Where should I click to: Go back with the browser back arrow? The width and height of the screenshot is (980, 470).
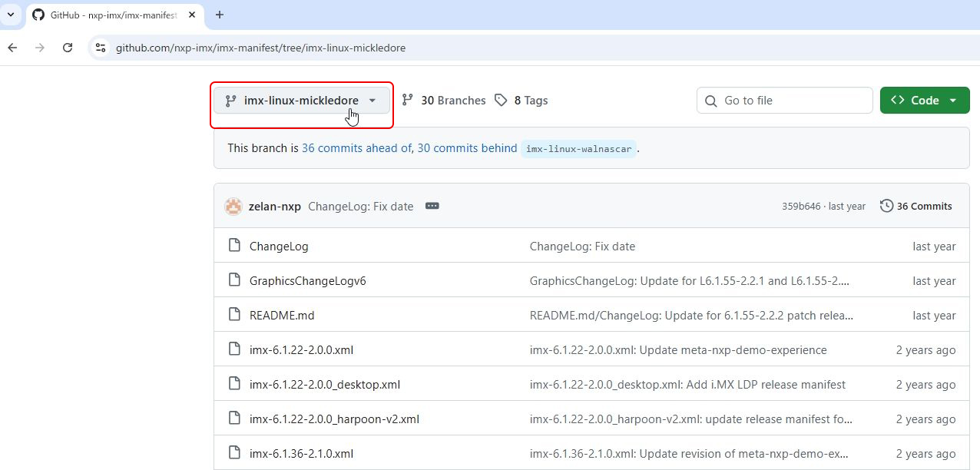[12, 48]
